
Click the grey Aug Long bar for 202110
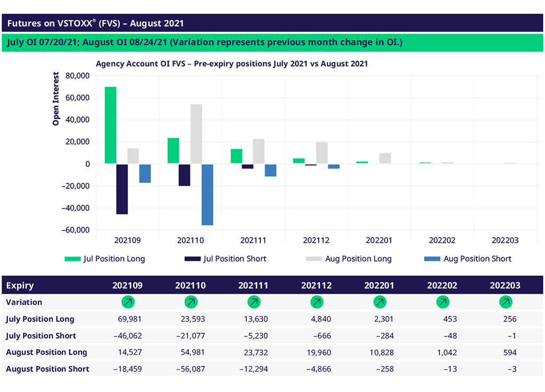pyautogui.click(x=196, y=134)
